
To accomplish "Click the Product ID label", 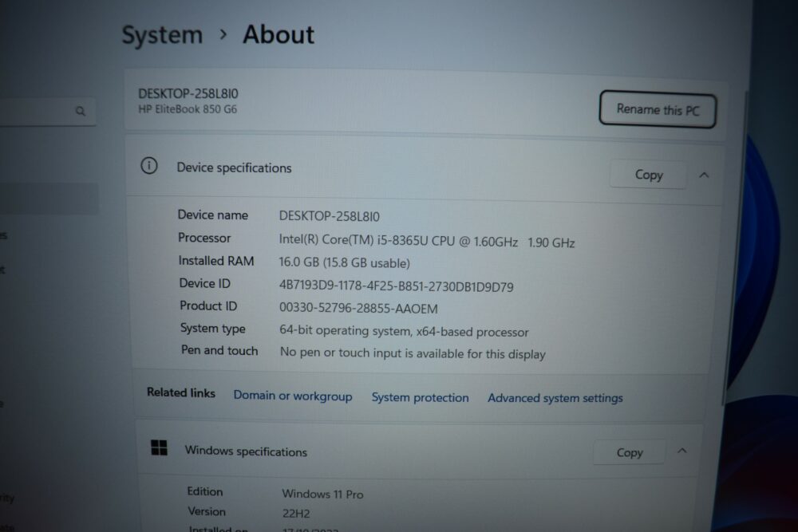I will pos(208,305).
